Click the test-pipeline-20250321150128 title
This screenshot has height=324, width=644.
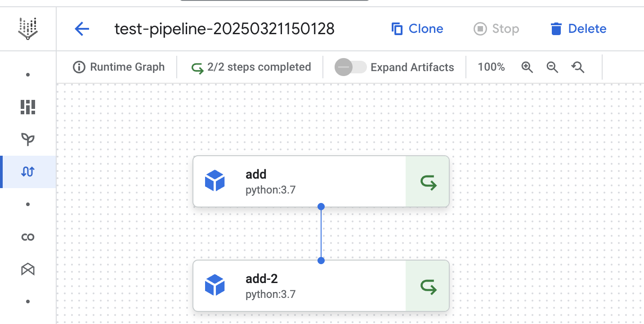[x=224, y=29]
